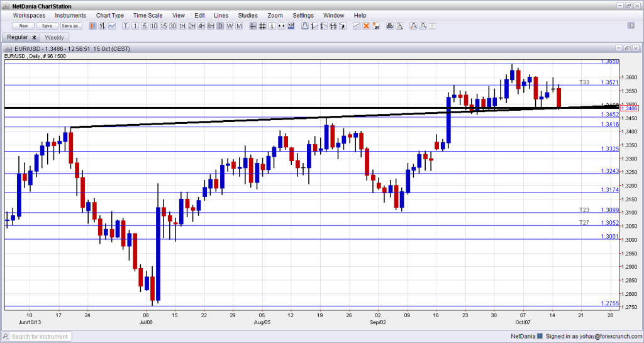Toggle the chart grid lines
This screenshot has height=343, width=644.
[x=262, y=26]
